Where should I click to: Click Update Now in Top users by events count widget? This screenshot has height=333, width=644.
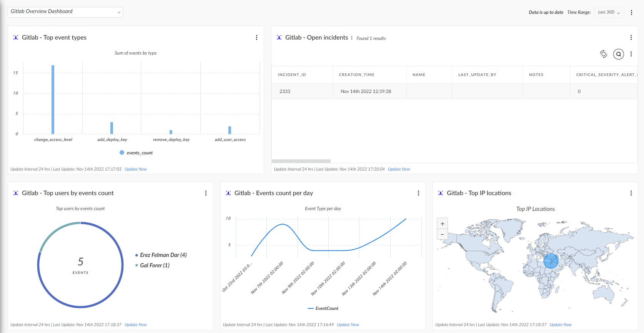click(x=136, y=325)
